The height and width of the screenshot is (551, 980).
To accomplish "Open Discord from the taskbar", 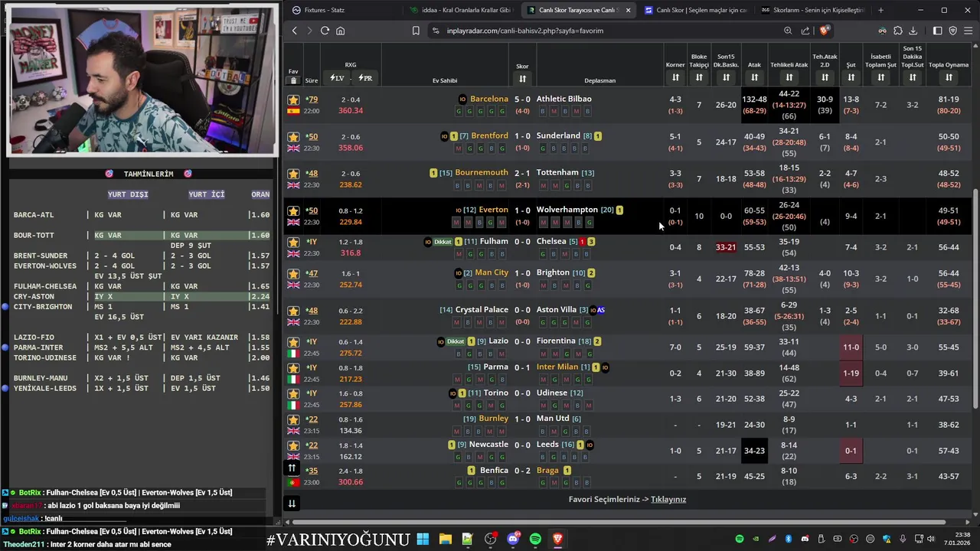I will 513,539.
